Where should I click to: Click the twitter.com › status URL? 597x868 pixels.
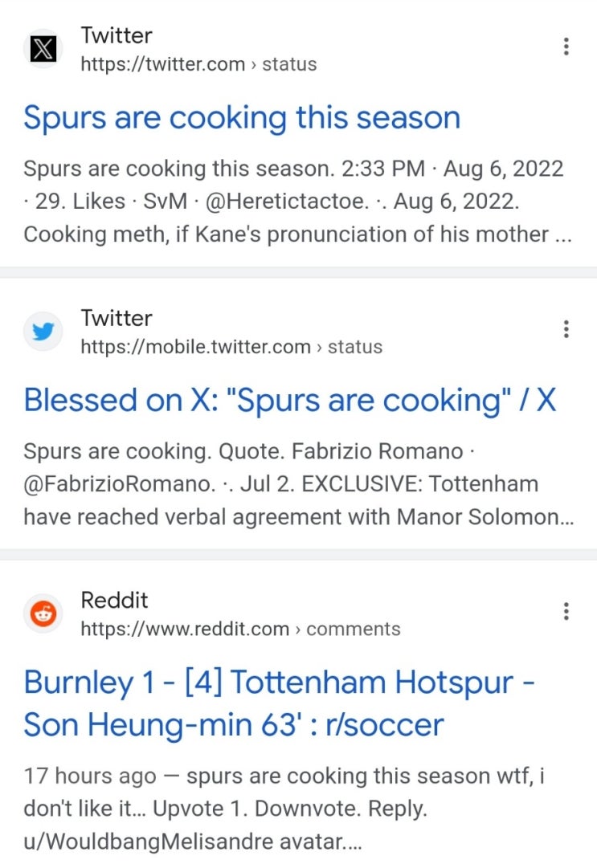coord(198,64)
